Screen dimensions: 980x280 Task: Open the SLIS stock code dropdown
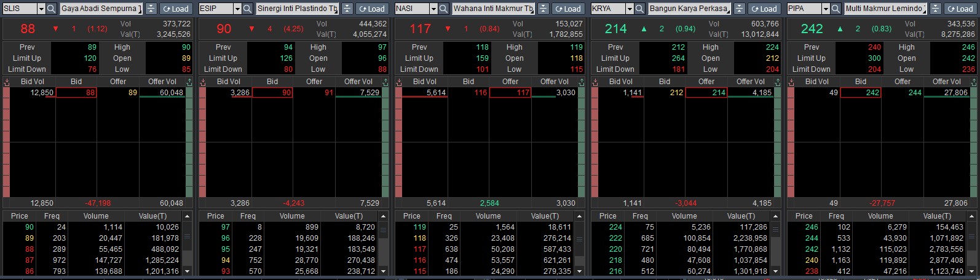coord(41,9)
